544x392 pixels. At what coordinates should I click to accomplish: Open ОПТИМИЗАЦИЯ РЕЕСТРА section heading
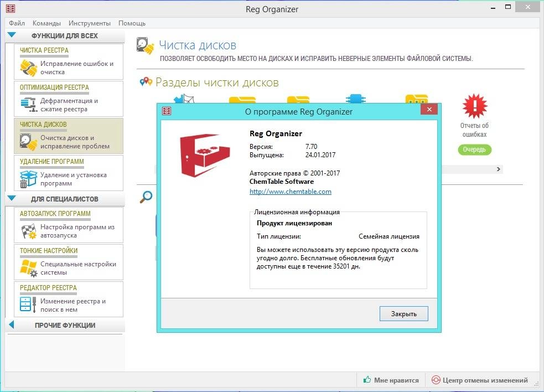(x=54, y=87)
